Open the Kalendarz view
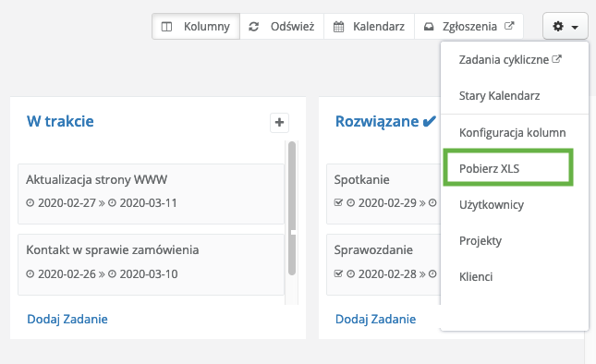Image resolution: width=596 pixels, height=364 pixels. 369,27
